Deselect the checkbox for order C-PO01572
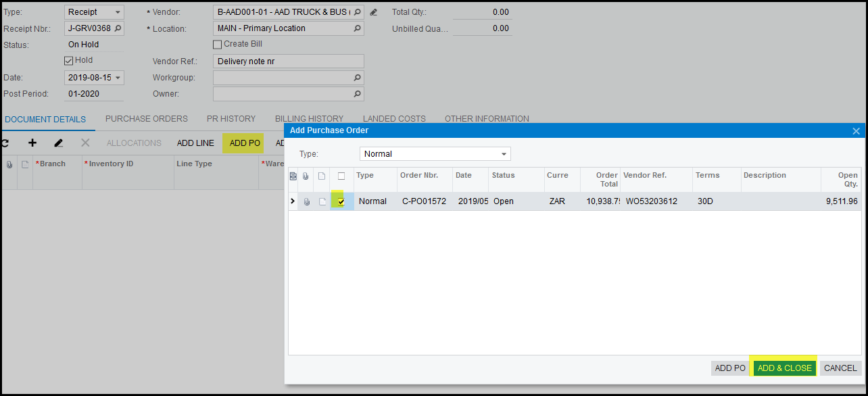Screen dimensions: 868x396 (x=341, y=201)
